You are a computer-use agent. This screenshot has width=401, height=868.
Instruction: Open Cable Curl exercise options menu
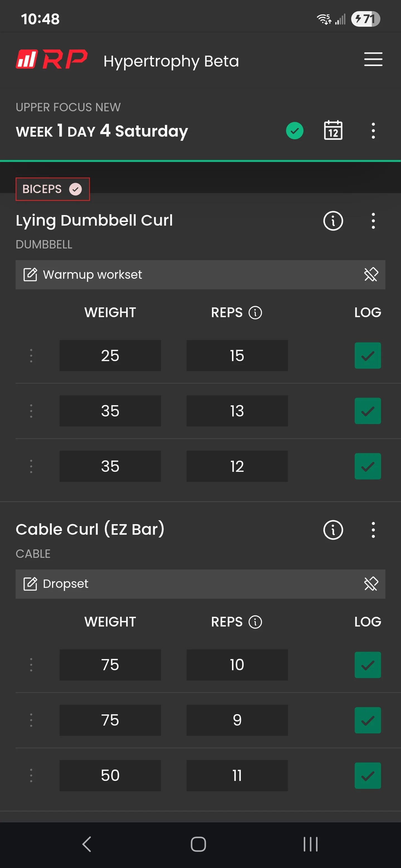373,530
